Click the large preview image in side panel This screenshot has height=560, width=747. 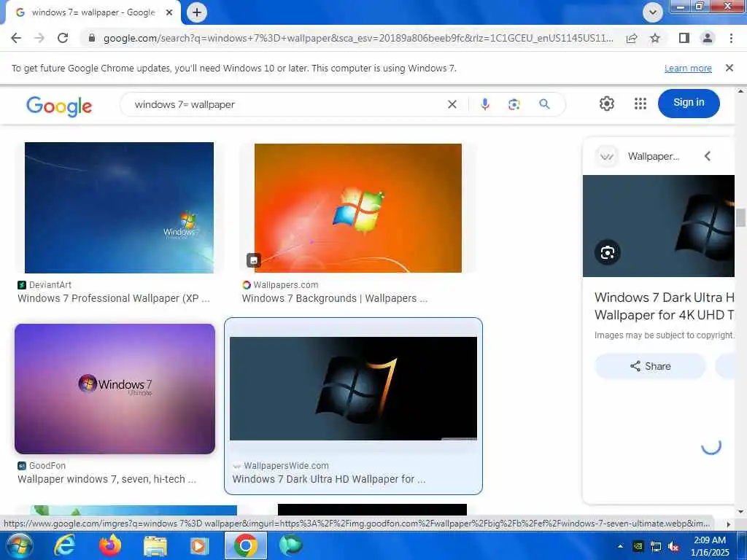(x=659, y=226)
